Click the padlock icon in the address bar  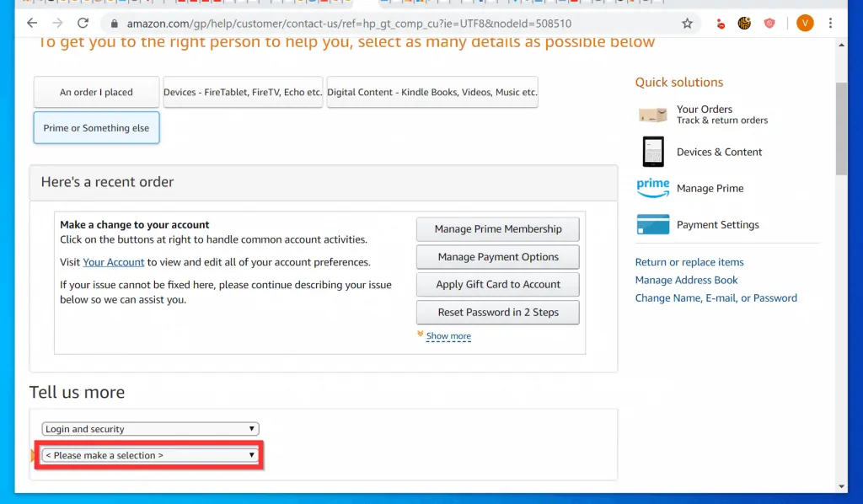pos(114,24)
